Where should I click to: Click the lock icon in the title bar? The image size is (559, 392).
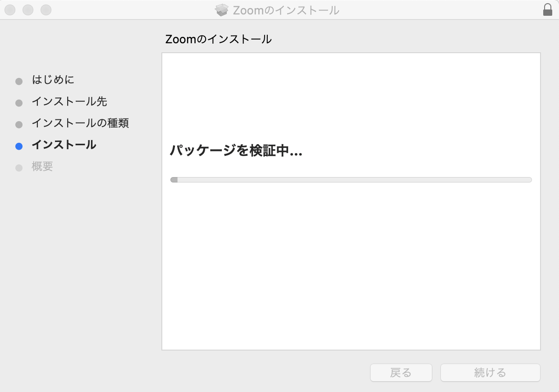tap(548, 10)
